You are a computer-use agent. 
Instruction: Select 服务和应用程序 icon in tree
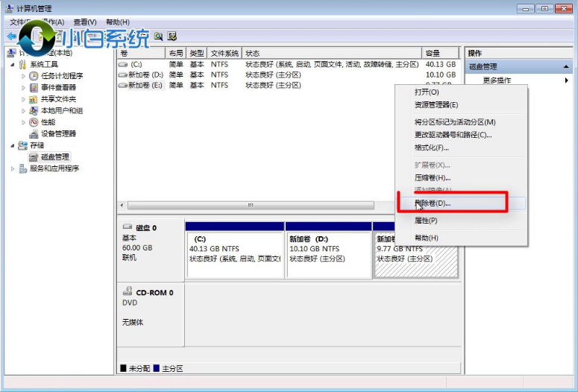pyautogui.click(x=23, y=168)
